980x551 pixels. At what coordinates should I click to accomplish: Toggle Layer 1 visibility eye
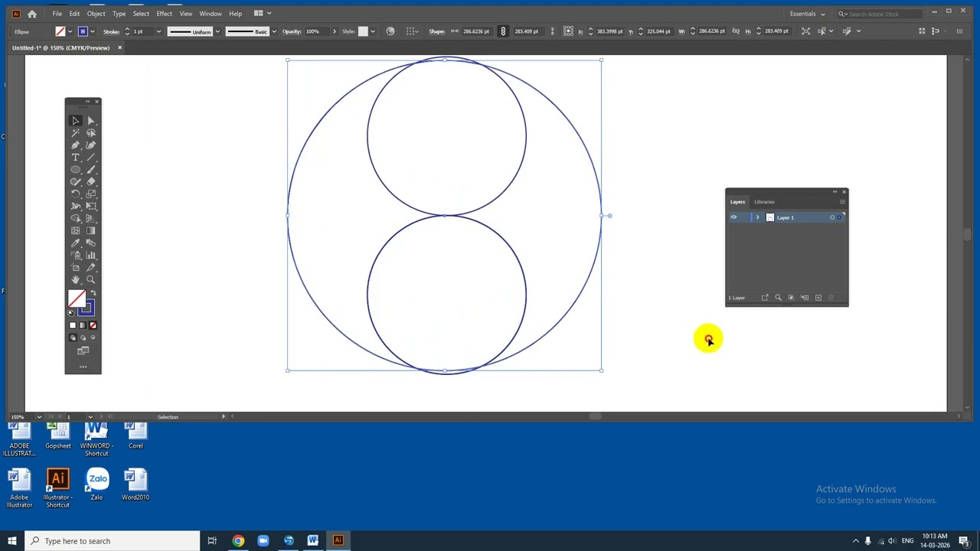click(x=733, y=217)
